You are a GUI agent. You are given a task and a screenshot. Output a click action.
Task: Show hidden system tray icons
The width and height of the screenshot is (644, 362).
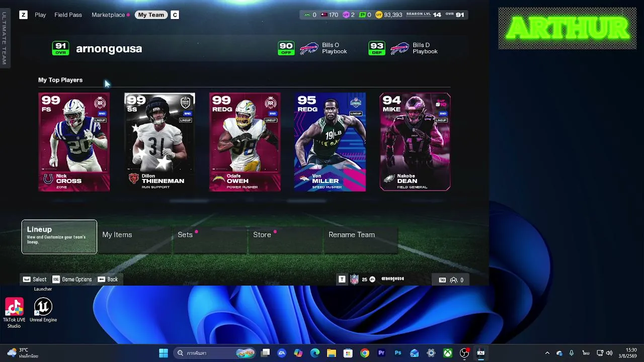pyautogui.click(x=547, y=353)
